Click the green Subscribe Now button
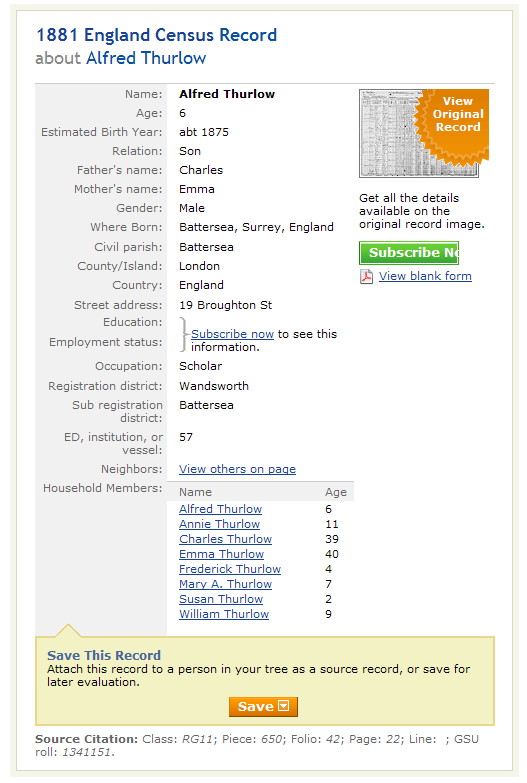 click(409, 253)
